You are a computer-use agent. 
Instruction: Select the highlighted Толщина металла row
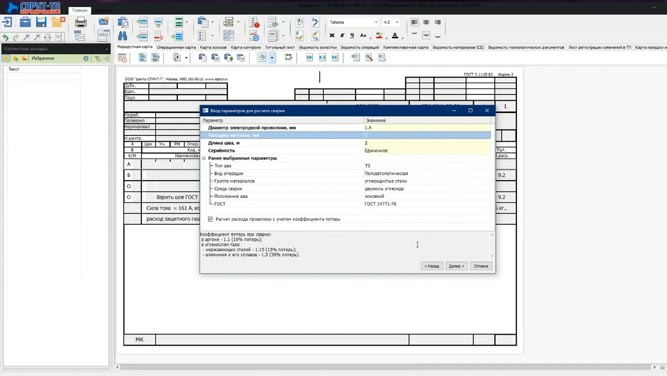[x=346, y=135]
